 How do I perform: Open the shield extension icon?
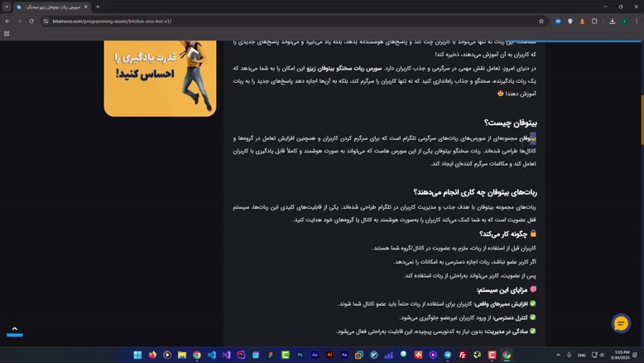tap(570, 21)
